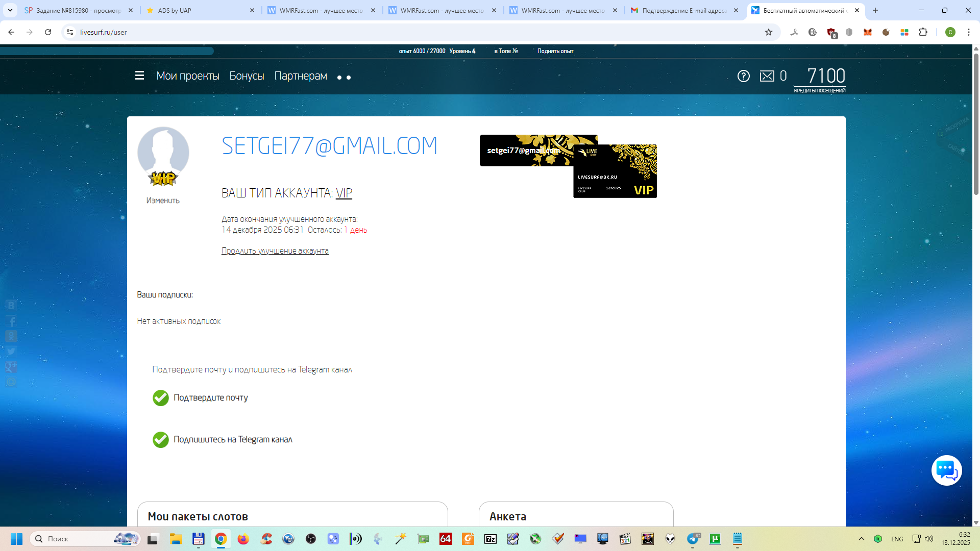The width and height of the screenshot is (980, 551).
Task: Click Поднять опыт link
Action: click(555, 51)
